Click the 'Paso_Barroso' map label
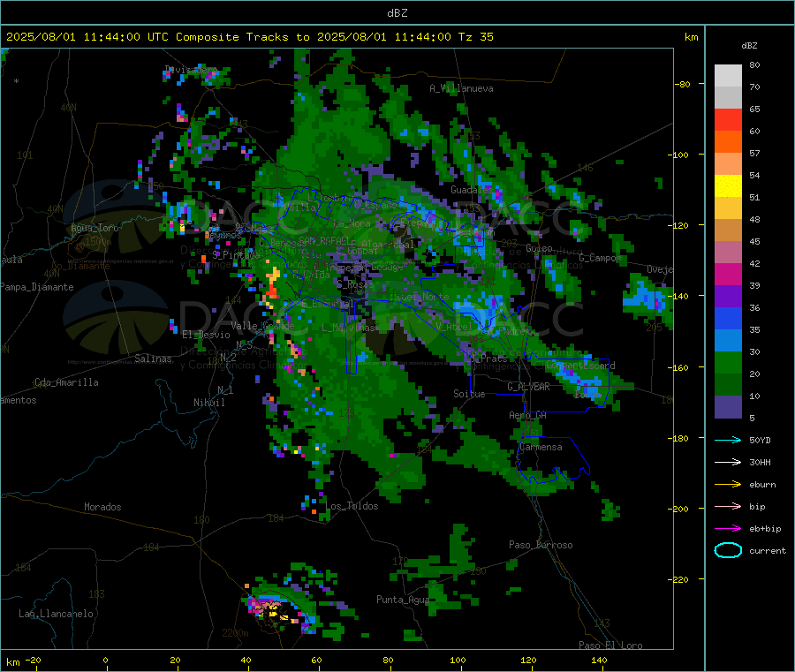This screenshot has height=672, width=795. coord(541,545)
